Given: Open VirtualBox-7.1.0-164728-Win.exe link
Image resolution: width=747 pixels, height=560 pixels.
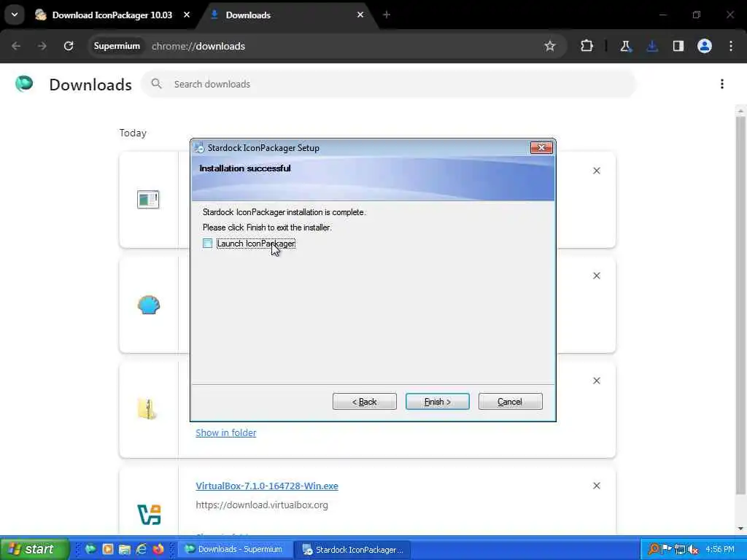Looking at the screenshot, I should pos(267,486).
